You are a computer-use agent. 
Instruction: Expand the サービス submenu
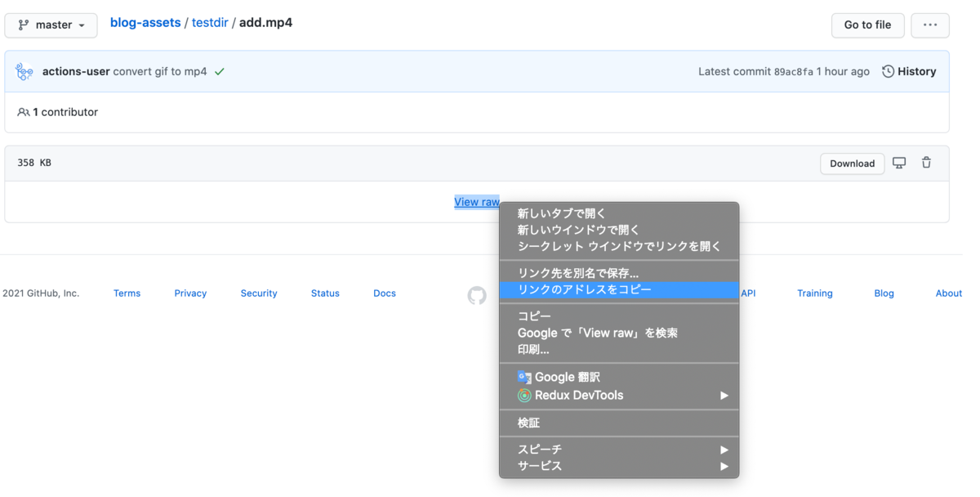[619, 466]
